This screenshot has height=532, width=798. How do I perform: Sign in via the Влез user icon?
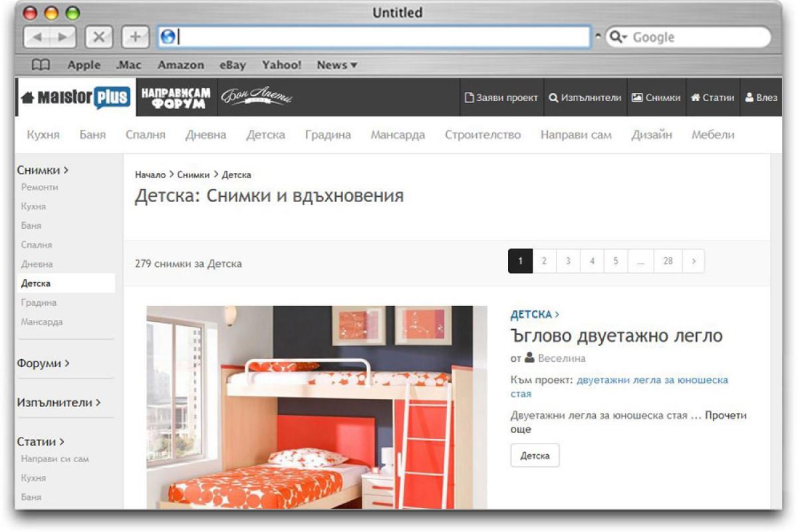coord(750,97)
